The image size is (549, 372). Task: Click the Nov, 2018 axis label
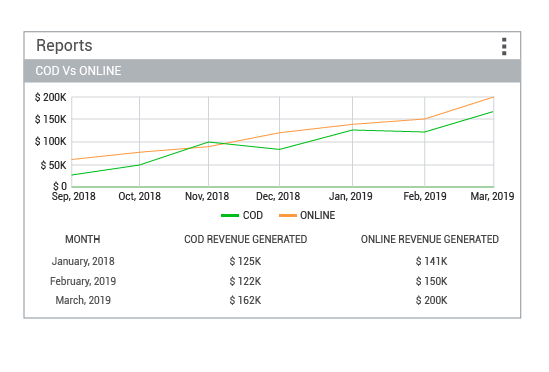(x=207, y=196)
